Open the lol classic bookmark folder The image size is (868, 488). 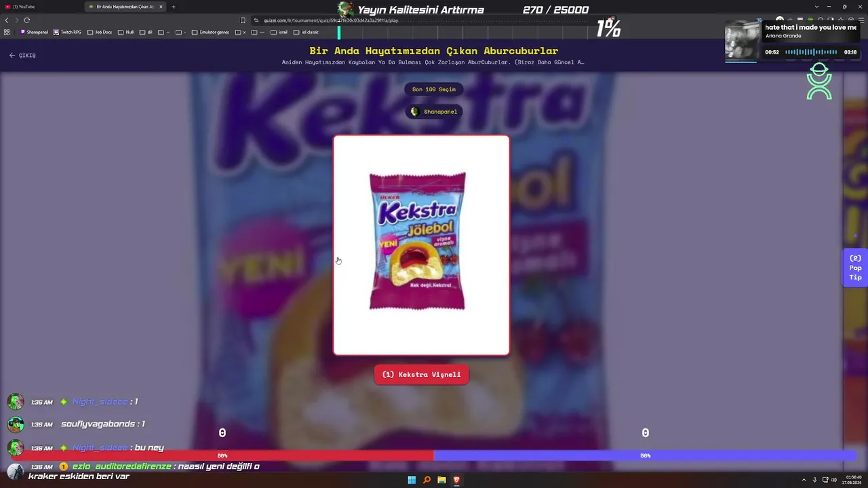click(x=306, y=32)
